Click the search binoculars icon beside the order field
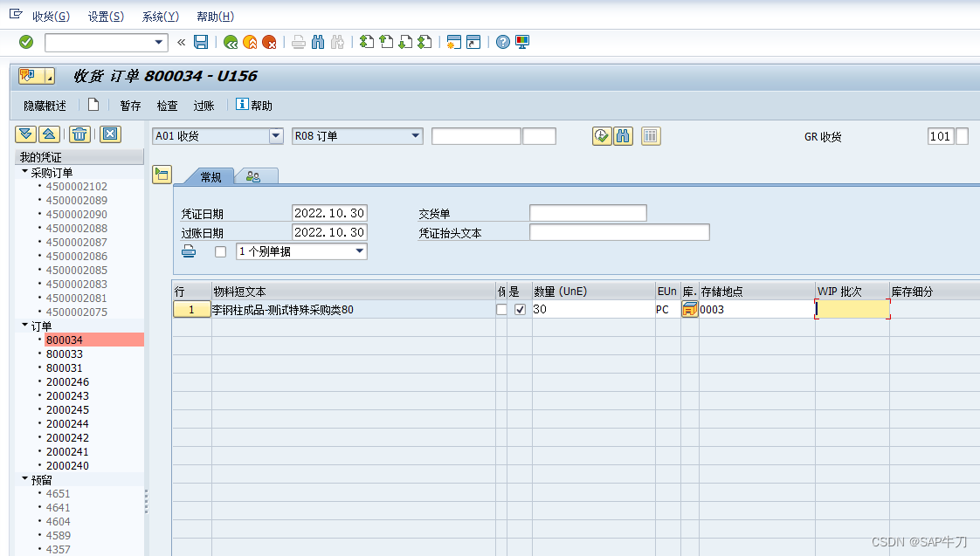This screenshot has height=556, width=980. (x=623, y=135)
